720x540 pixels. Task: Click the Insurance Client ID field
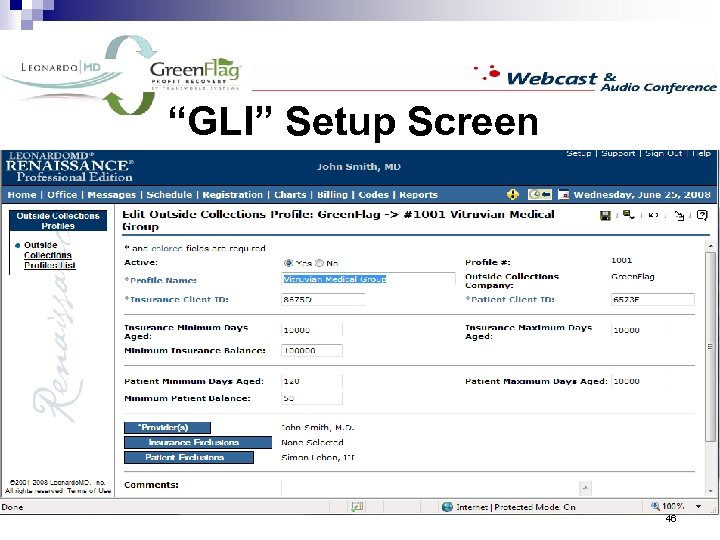(x=323, y=299)
